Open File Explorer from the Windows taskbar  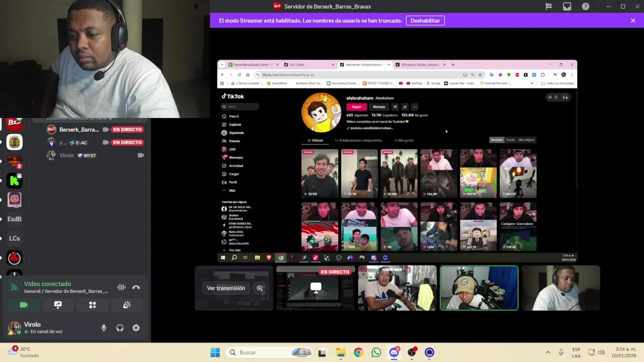pyautogui.click(x=341, y=352)
